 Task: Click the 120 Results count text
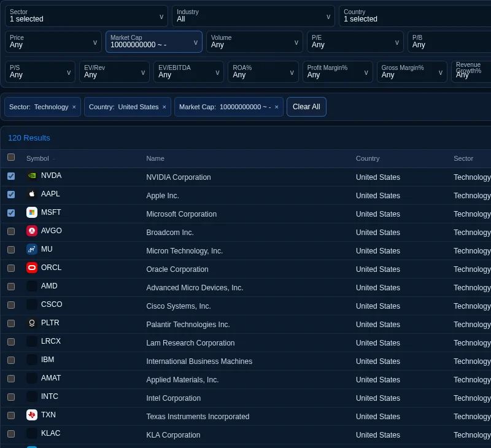point(29,138)
